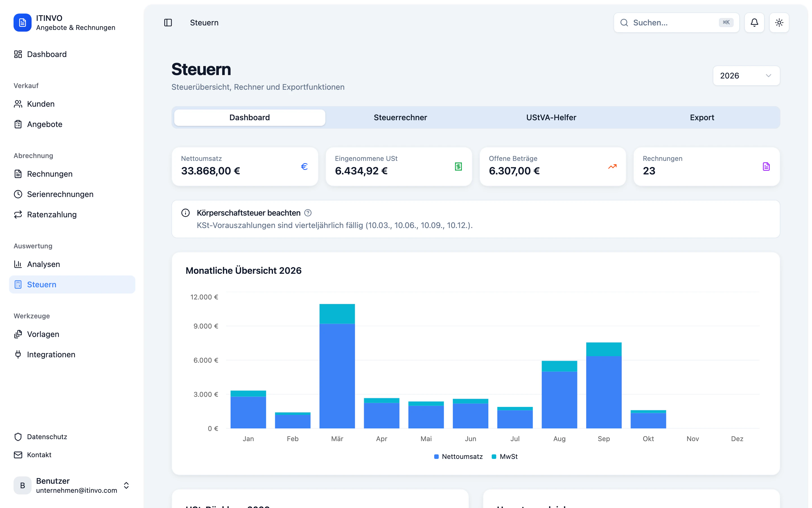Open notifications bell
This screenshot has height=508, width=812.
754,23
